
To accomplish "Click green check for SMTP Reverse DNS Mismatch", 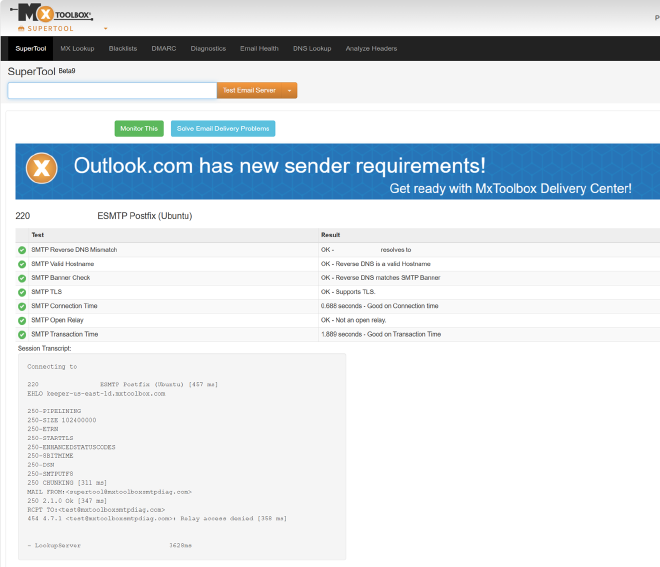I will [22, 250].
